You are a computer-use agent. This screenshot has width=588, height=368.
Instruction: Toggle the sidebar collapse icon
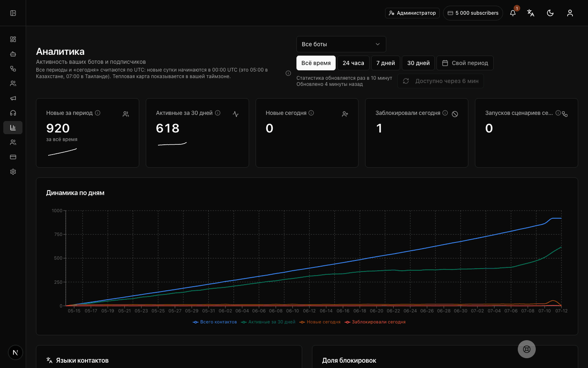pyautogui.click(x=13, y=13)
